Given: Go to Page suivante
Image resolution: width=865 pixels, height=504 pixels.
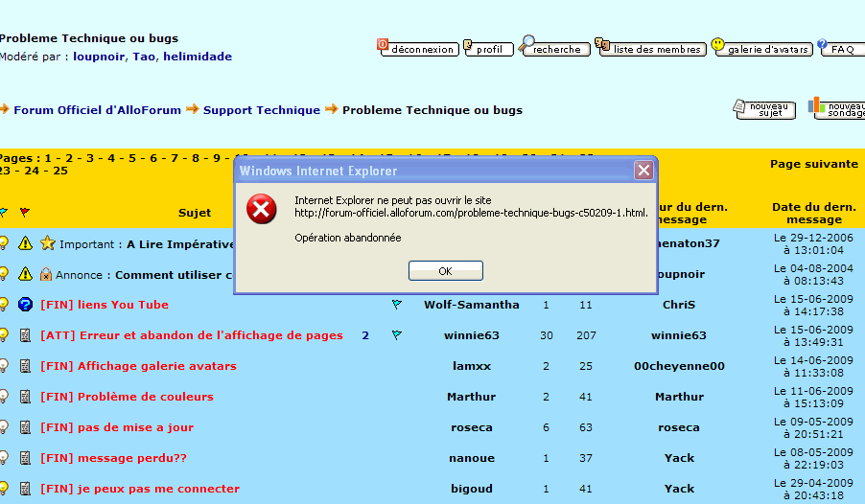Looking at the screenshot, I should coord(813,164).
